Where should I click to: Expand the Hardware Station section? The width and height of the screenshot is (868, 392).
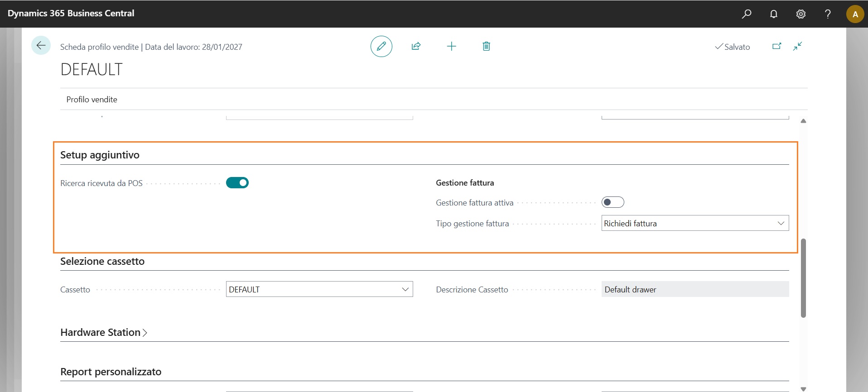pyautogui.click(x=104, y=332)
